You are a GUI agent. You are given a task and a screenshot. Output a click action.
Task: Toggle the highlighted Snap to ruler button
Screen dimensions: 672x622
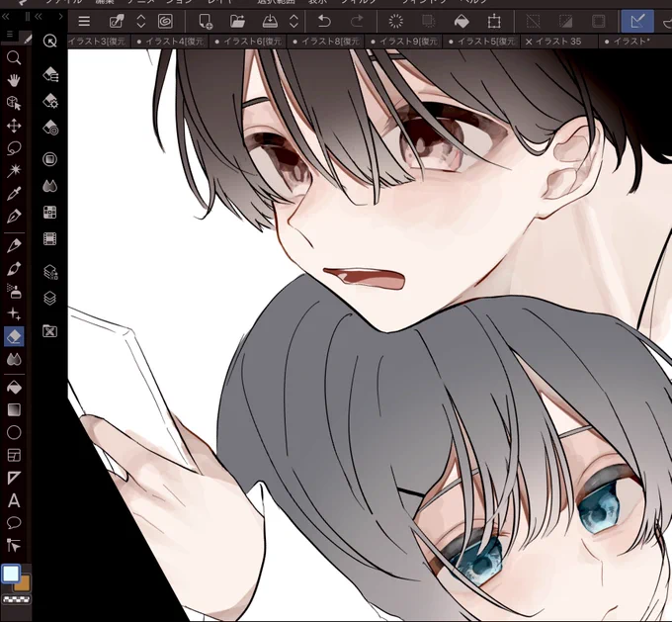(x=637, y=21)
